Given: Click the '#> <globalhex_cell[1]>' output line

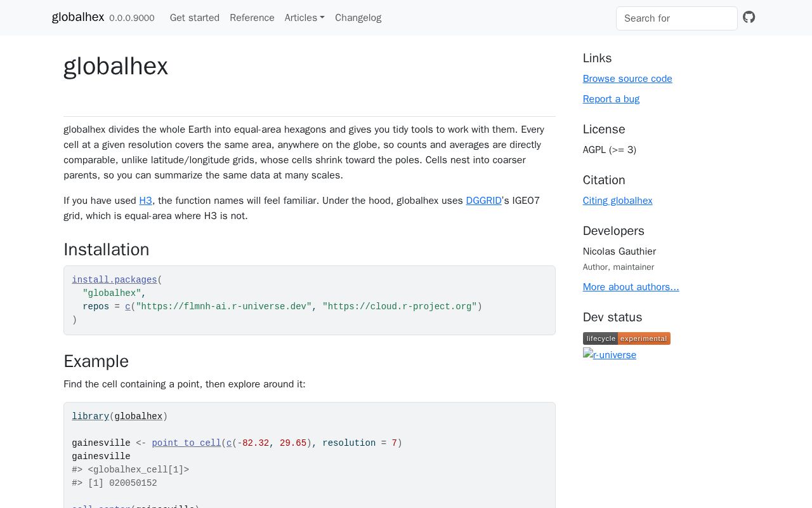Looking at the screenshot, I should (x=130, y=470).
